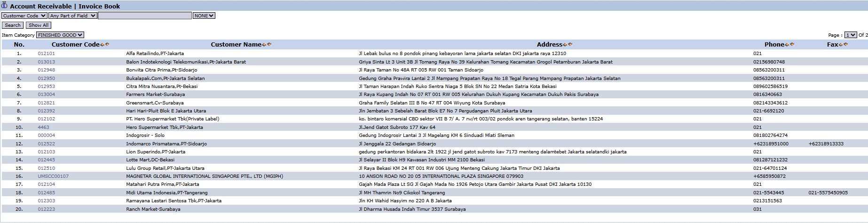Click the money bag icon in title bar

tap(4, 6)
